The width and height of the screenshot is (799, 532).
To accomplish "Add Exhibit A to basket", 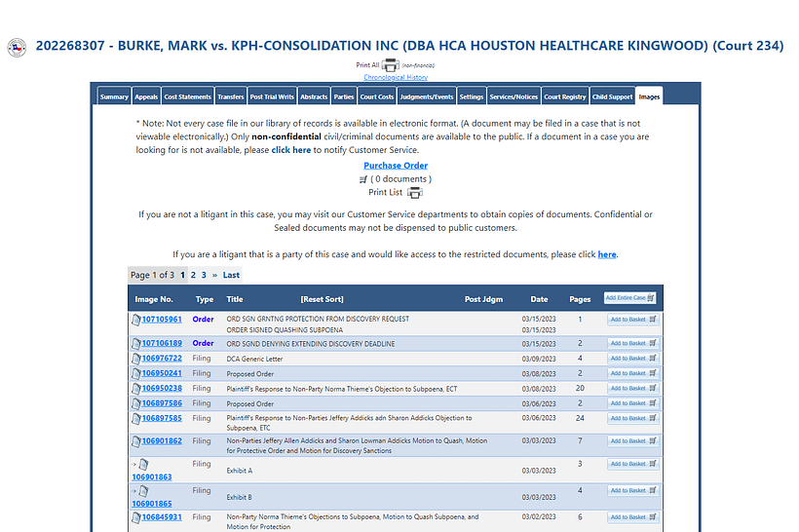I will click(x=633, y=464).
